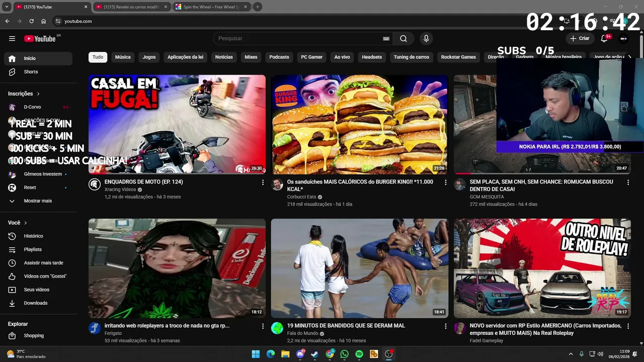Expand the Você section
644x362 pixels.
(18, 223)
